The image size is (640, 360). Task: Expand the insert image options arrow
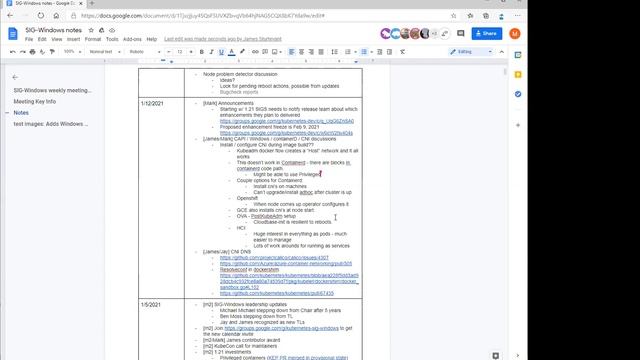click(281, 52)
